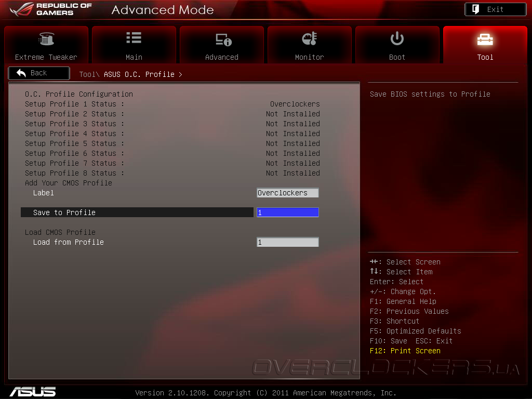
Task: Click Setup Profile 1 Status row
Action: click(x=172, y=104)
